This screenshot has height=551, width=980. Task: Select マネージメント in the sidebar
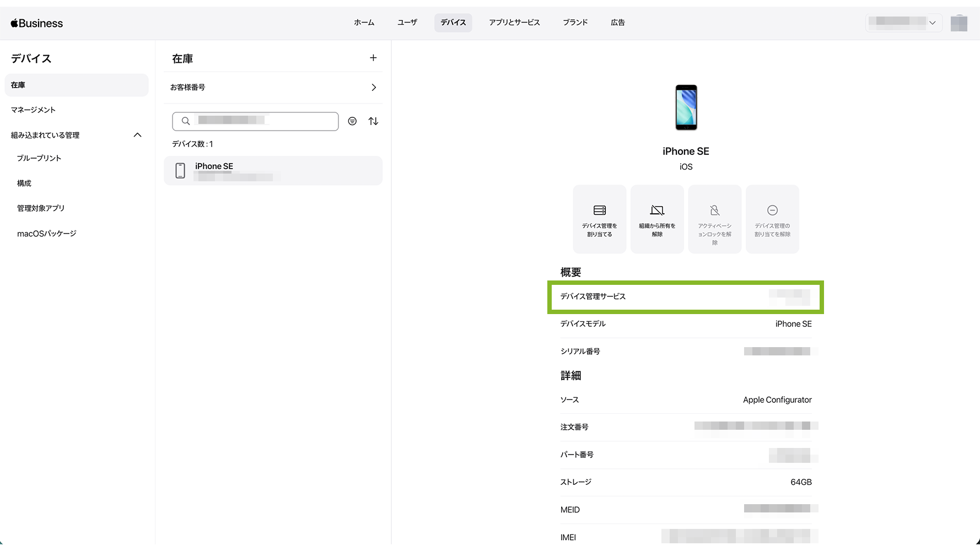pos(34,110)
